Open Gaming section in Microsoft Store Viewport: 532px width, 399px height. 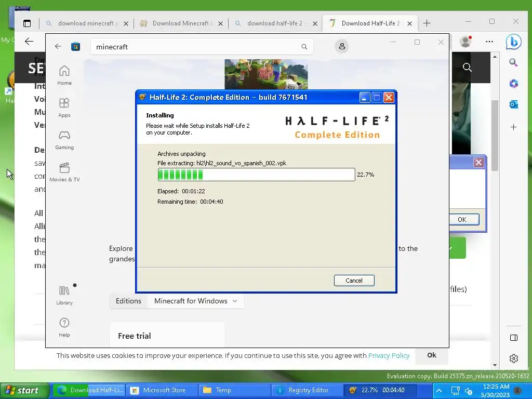point(64,140)
